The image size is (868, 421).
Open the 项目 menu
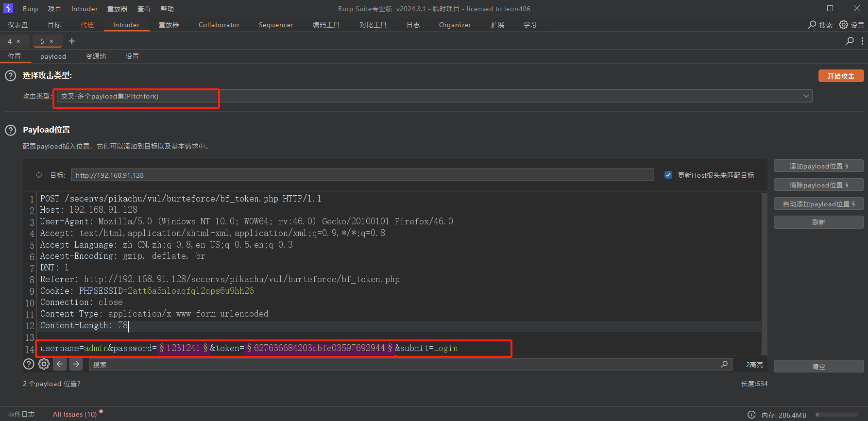tap(54, 9)
